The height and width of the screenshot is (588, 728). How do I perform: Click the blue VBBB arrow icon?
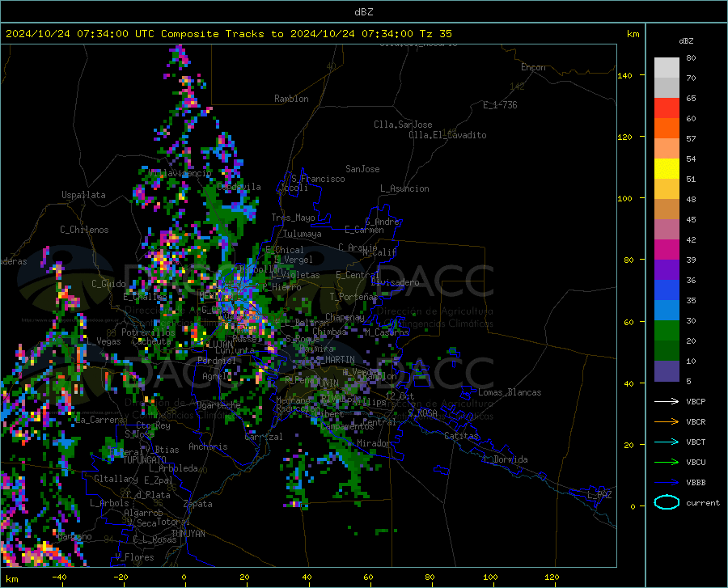[x=667, y=483]
